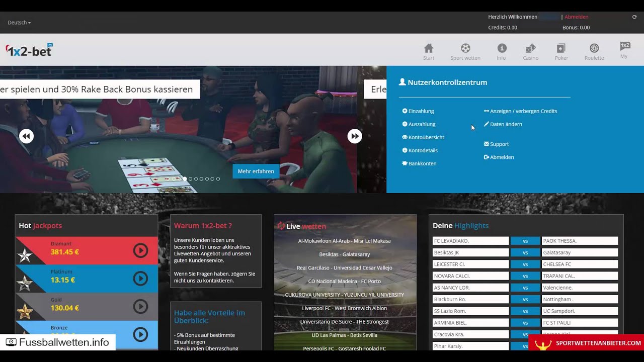Open live bet Liverpool FC - West Bromwich Albion
This screenshot has height=362, width=644.
(345, 308)
